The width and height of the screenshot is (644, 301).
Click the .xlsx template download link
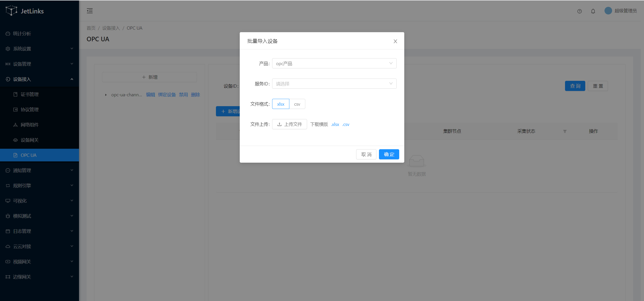pyautogui.click(x=335, y=124)
